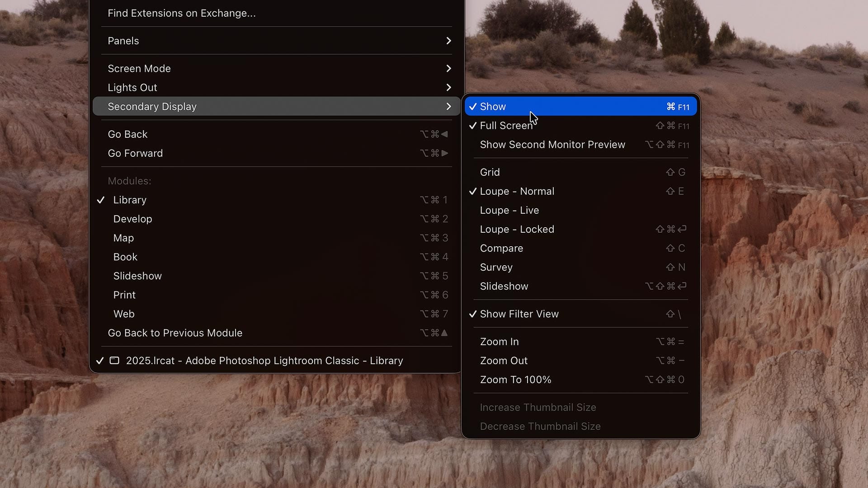Switch secondary display to Compare mode

pos(501,248)
